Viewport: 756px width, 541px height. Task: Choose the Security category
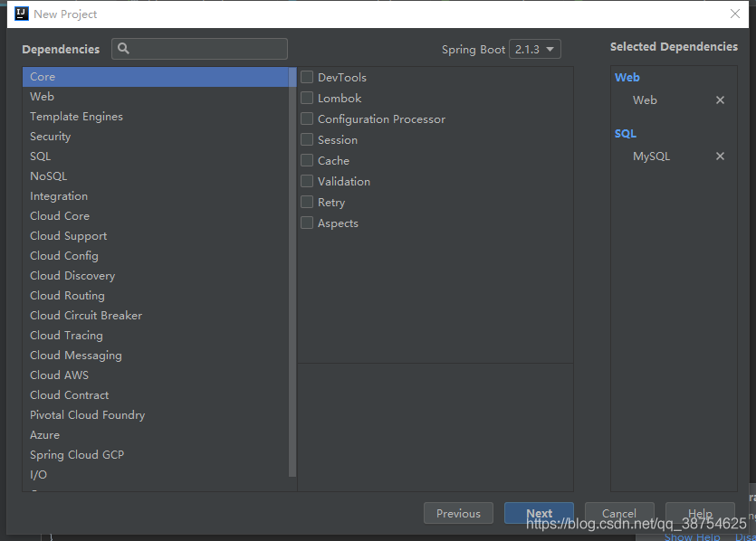pyautogui.click(x=155, y=137)
